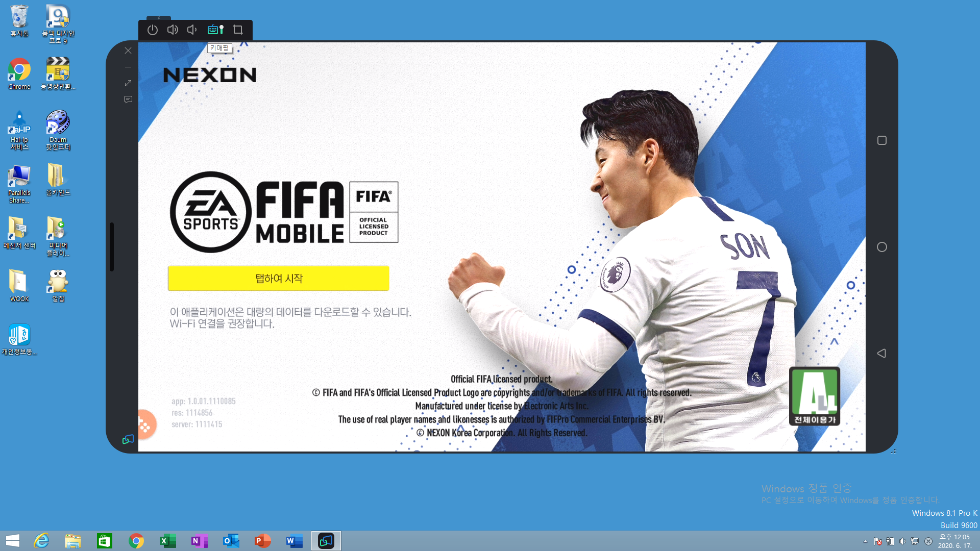Screen dimensions: 980x551
Task: Click the emulator power button icon
Action: (153, 30)
